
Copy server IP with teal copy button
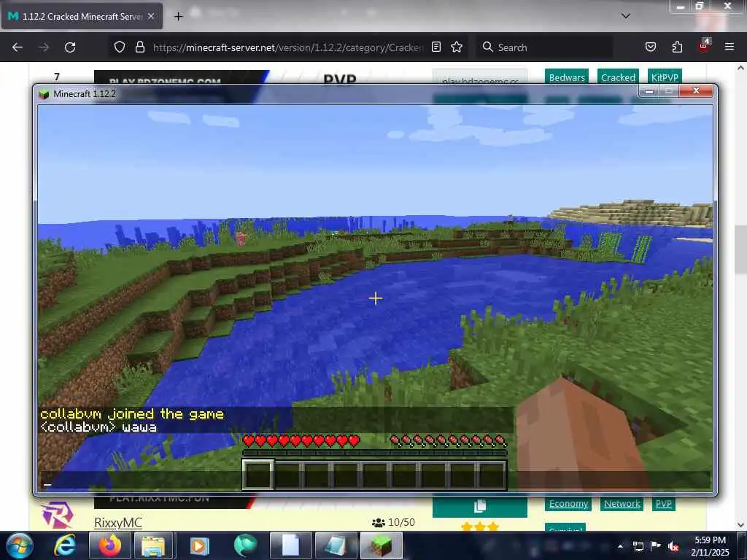point(480,506)
